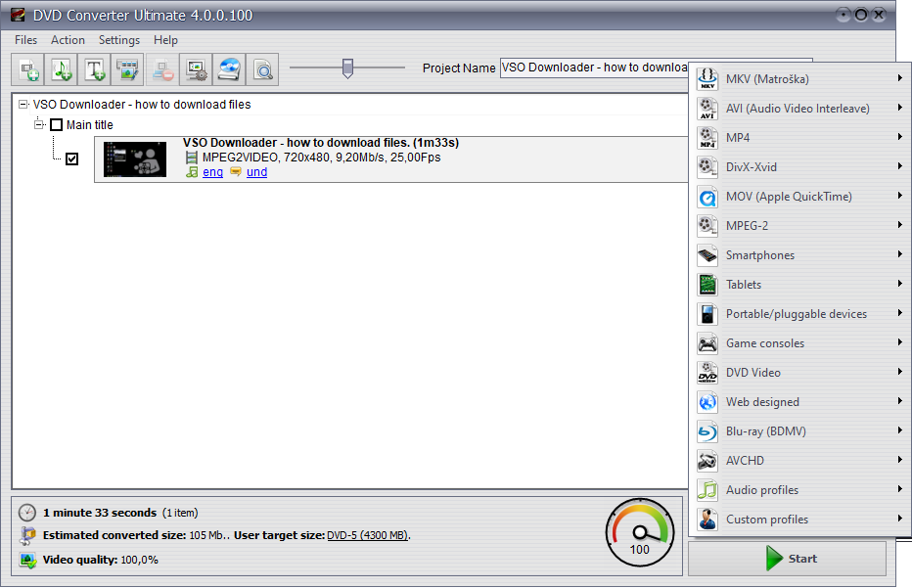Click the portable player device icon
The height and width of the screenshot is (588, 912).
(707, 314)
